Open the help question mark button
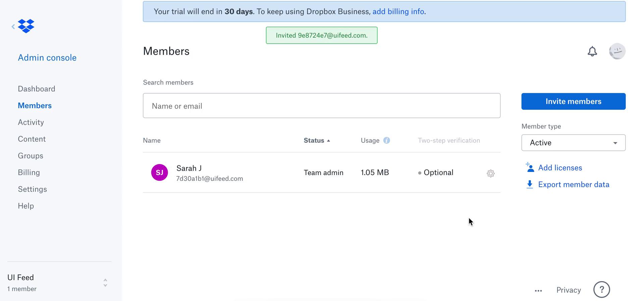 click(602, 290)
